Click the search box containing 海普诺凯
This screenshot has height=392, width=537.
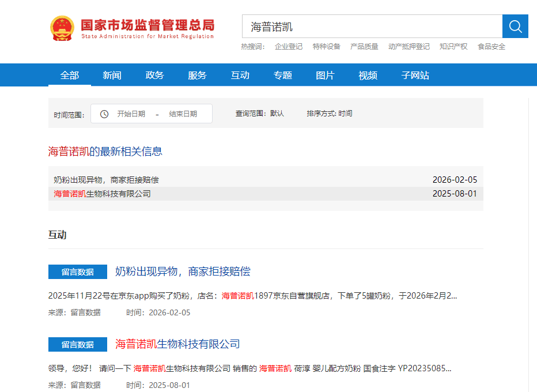pyautogui.click(x=372, y=27)
